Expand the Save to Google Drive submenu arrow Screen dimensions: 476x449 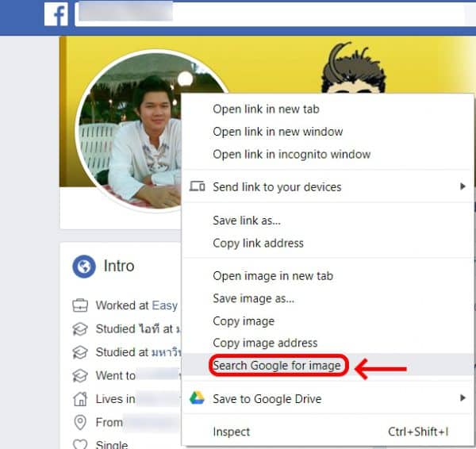click(x=463, y=398)
